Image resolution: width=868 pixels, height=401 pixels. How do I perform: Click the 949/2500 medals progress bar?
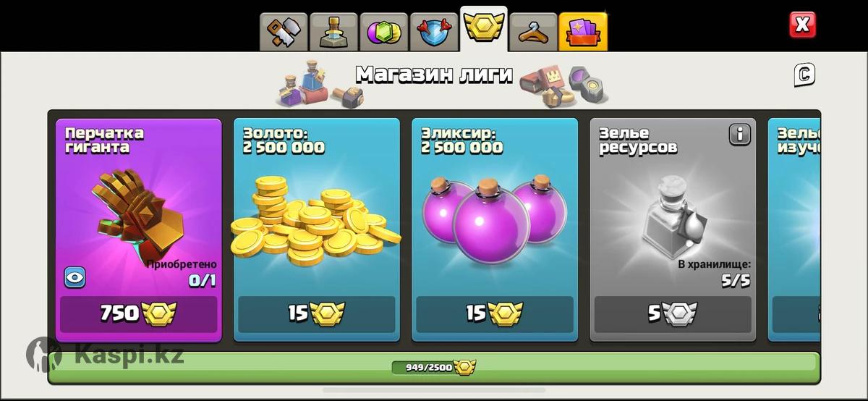[x=434, y=367]
